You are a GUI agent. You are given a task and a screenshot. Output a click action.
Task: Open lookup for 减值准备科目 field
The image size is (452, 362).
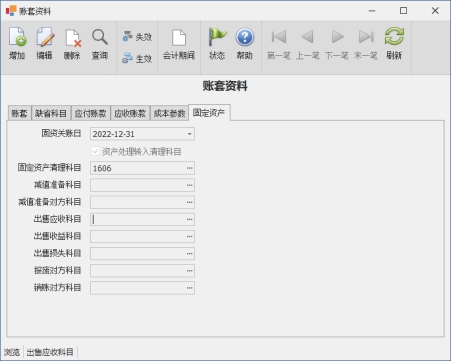click(189, 185)
